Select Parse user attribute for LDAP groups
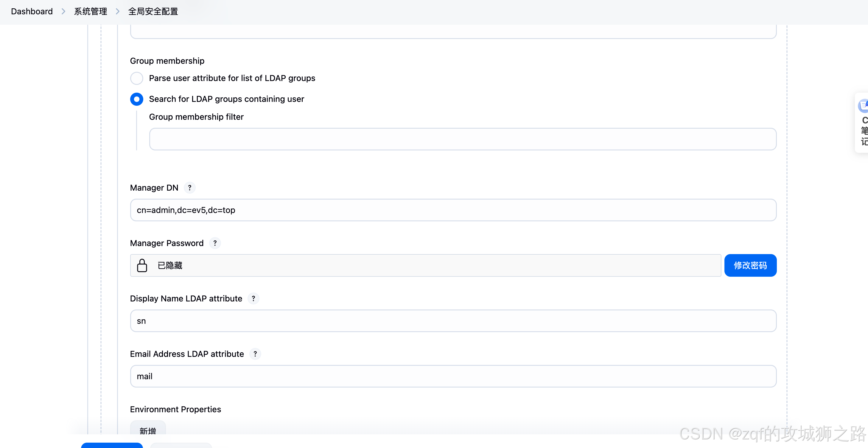 click(x=136, y=78)
